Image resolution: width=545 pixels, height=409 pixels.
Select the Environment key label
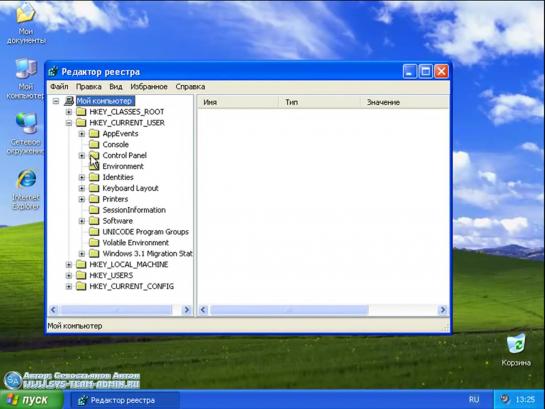click(123, 166)
